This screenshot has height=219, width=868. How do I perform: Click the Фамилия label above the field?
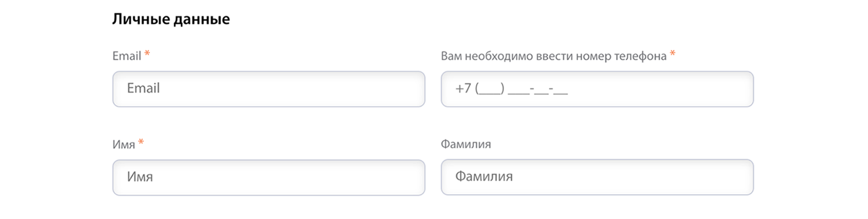tap(466, 144)
